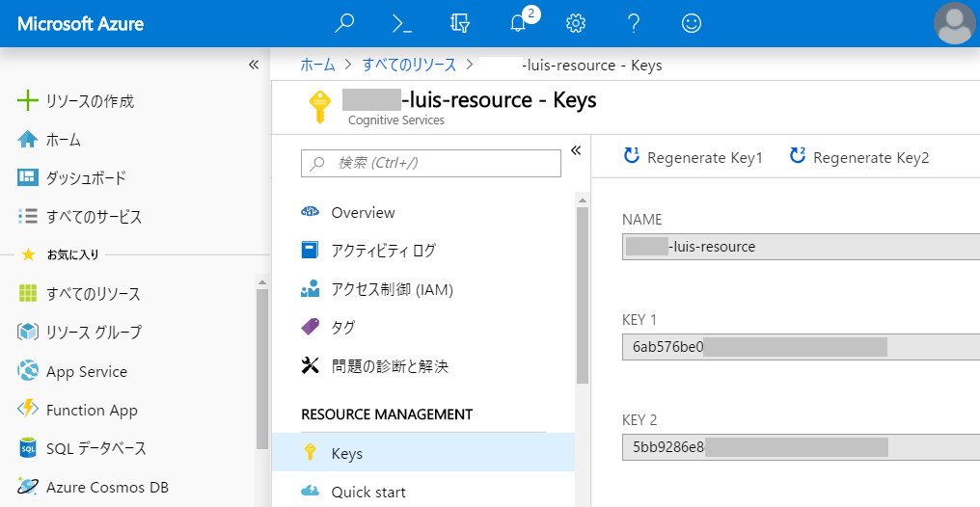Click the KEY 1 value field
980x507 pixels.
[801, 347]
